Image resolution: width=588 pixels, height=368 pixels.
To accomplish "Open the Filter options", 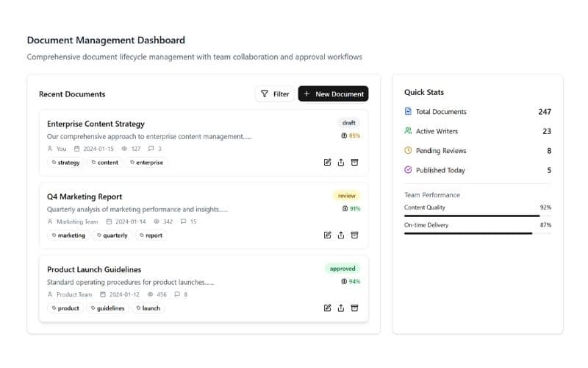I will click(275, 94).
